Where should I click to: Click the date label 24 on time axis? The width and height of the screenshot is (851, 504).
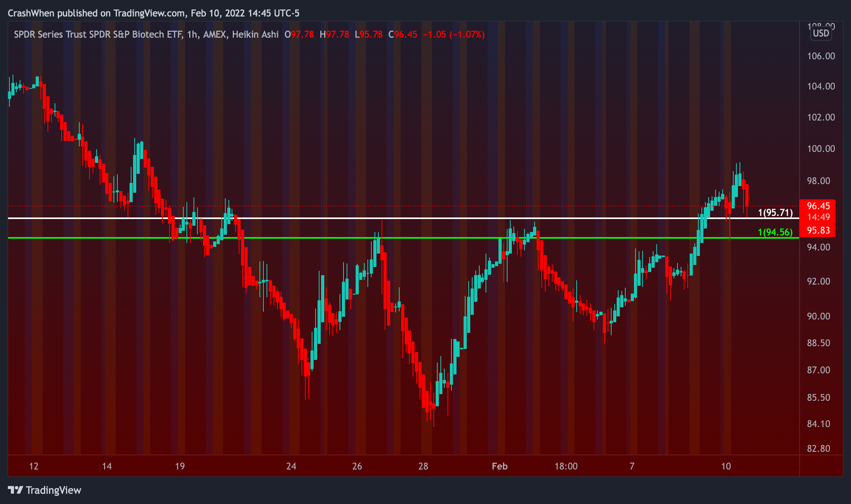291,466
